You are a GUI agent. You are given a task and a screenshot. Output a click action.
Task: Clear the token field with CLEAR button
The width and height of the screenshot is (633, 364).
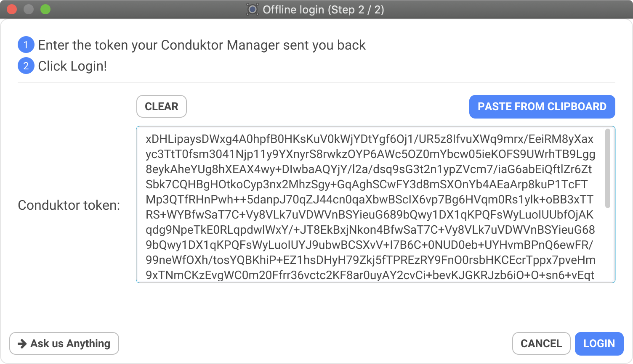coord(162,106)
